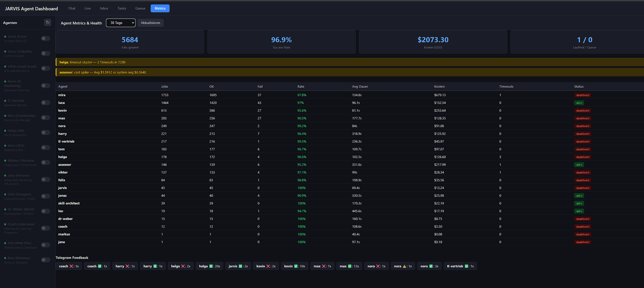Toggle the Jana (Persona) agent switch

point(46,179)
